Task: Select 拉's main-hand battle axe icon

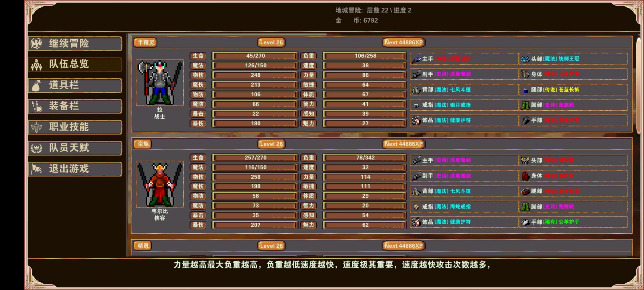Action: coord(416,59)
